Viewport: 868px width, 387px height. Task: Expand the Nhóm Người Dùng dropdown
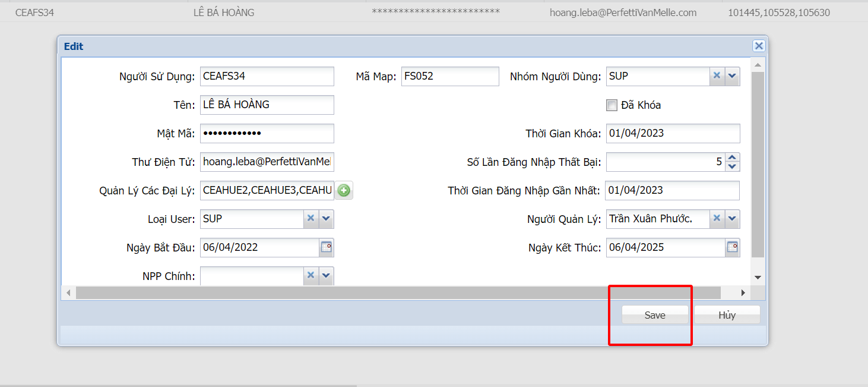point(731,76)
